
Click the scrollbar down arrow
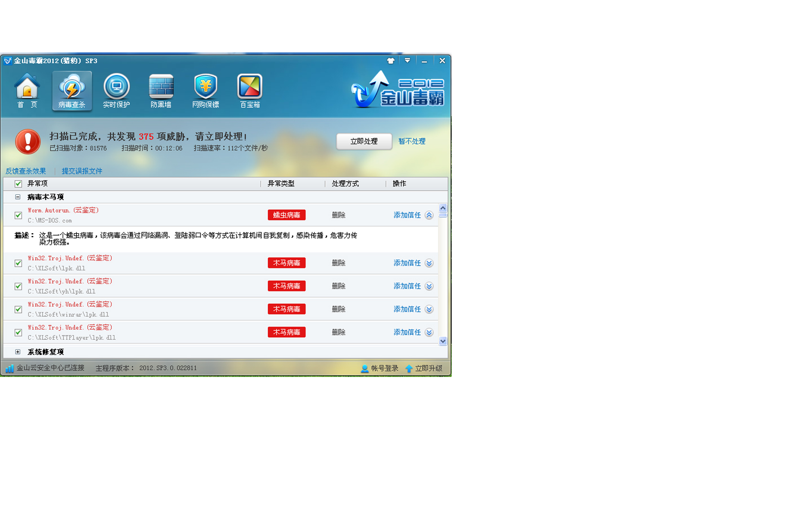coord(443,341)
